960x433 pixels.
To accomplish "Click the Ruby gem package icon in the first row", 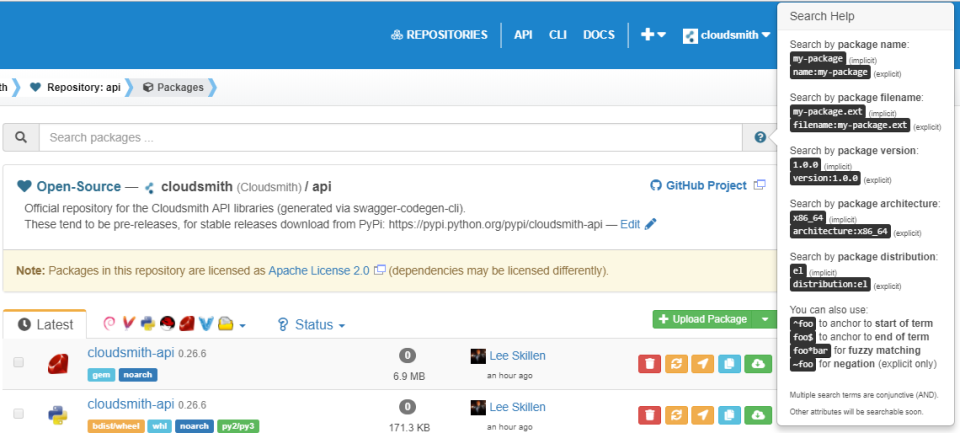I will [x=57, y=364].
